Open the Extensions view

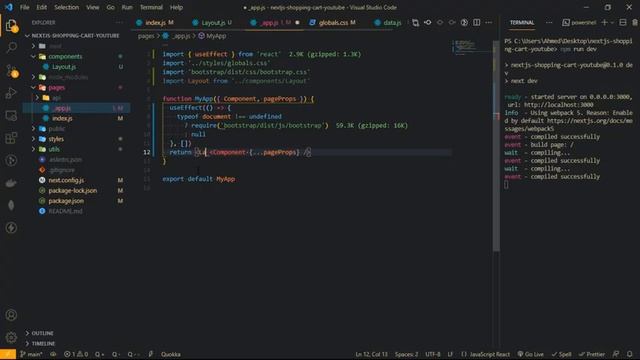(x=11, y=138)
